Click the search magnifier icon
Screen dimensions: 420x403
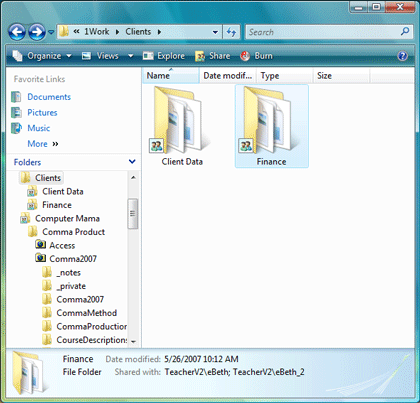coord(405,32)
